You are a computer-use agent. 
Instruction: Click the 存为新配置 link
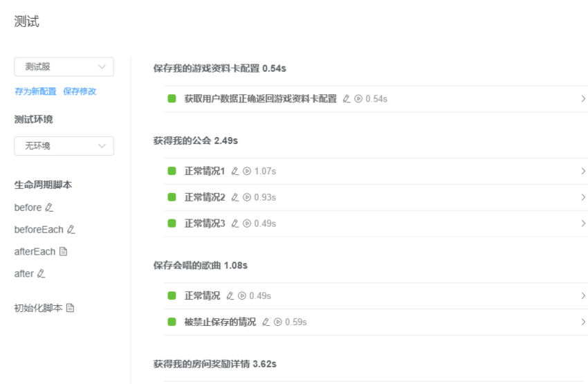[35, 91]
